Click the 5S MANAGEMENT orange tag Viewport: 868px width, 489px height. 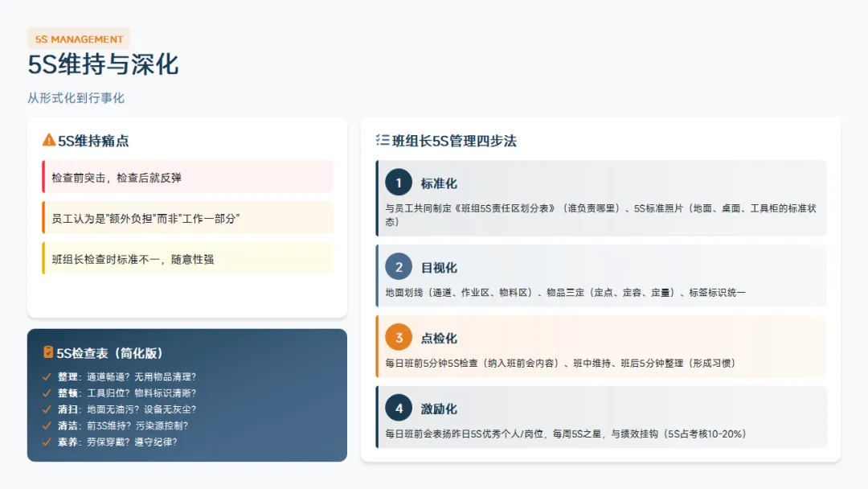coord(79,39)
